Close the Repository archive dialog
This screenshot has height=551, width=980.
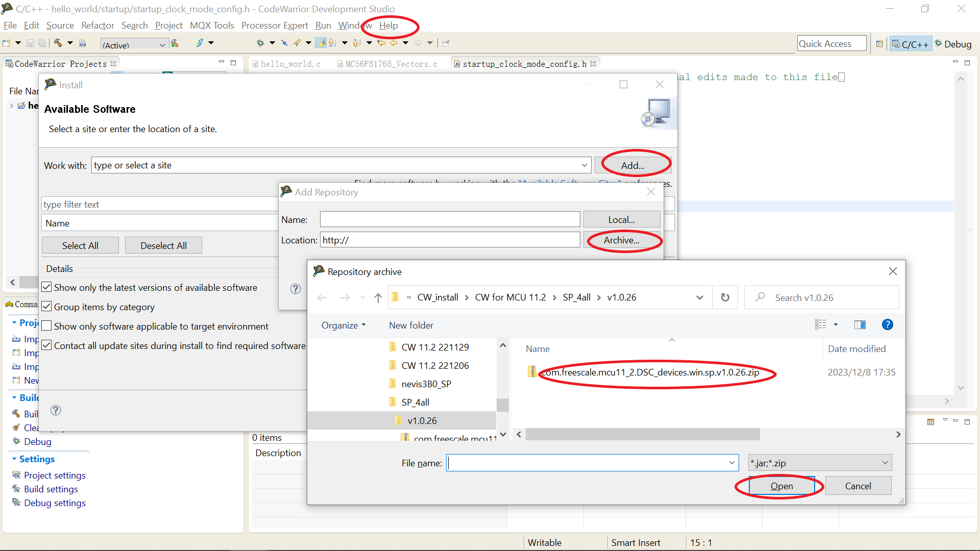coord(893,271)
